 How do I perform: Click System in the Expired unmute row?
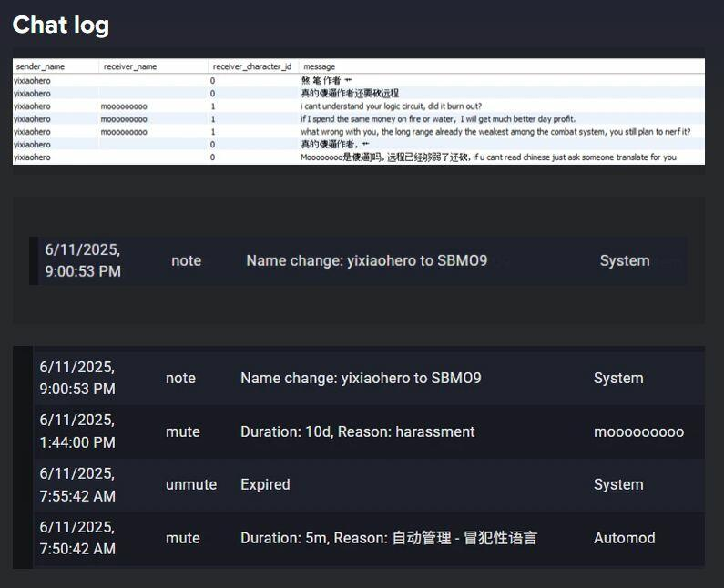point(617,484)
